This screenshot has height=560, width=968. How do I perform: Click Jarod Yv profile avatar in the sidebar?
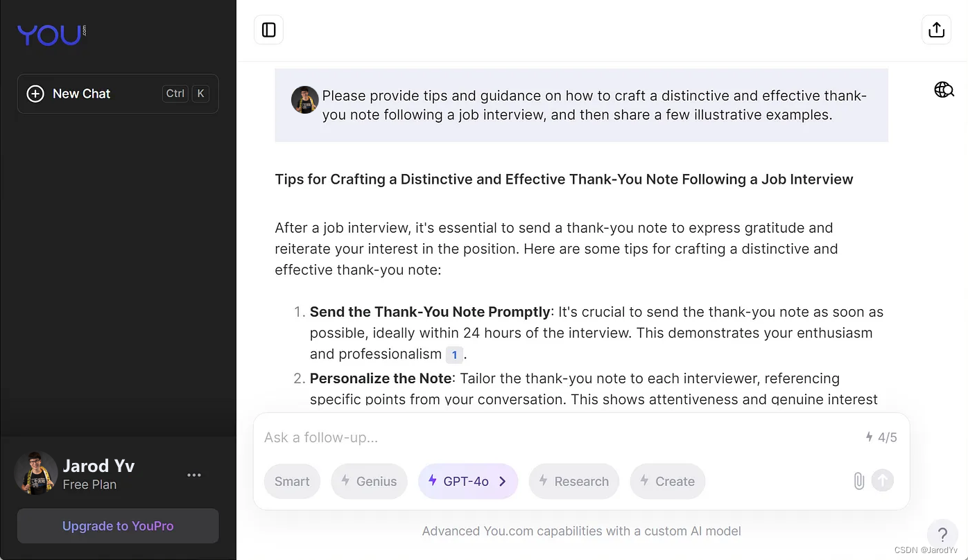point(36,473)
